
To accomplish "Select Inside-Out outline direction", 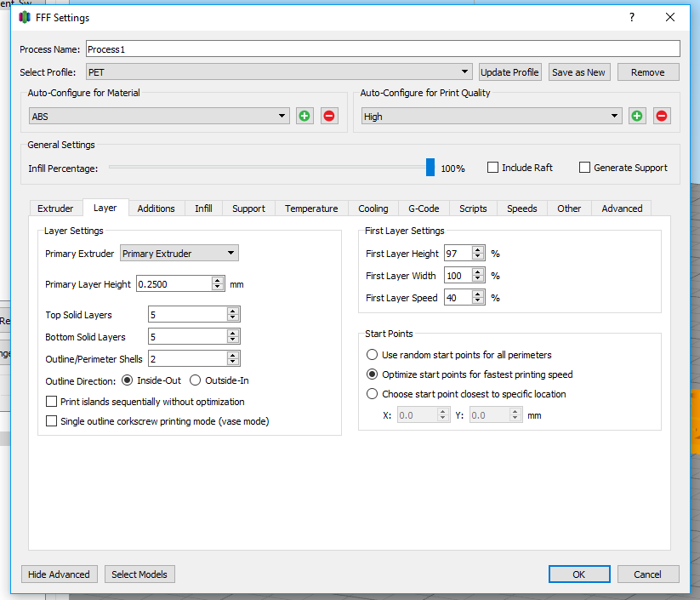I will pyautogui.click(x=128, y=380).
